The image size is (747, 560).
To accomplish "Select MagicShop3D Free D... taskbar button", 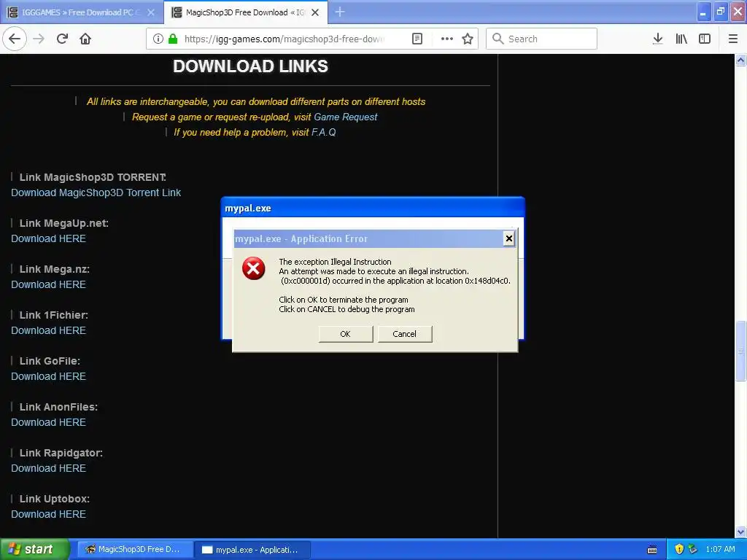I will coord(135,549).
